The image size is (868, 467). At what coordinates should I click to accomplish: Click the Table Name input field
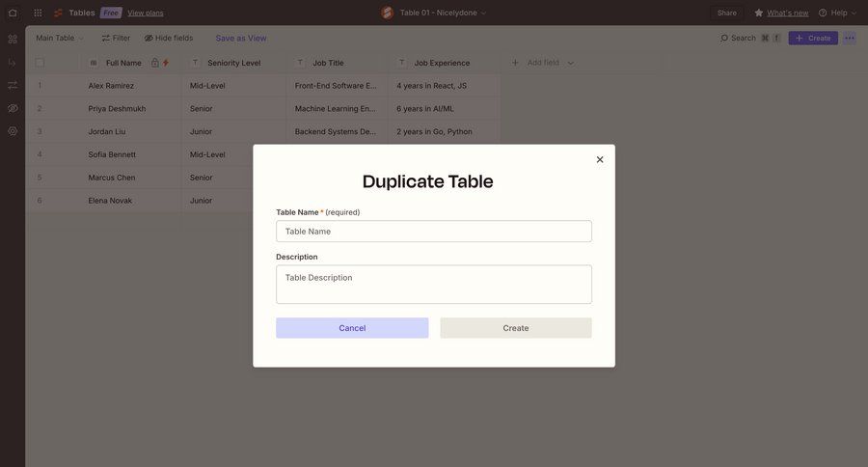[x=433, y=231]
